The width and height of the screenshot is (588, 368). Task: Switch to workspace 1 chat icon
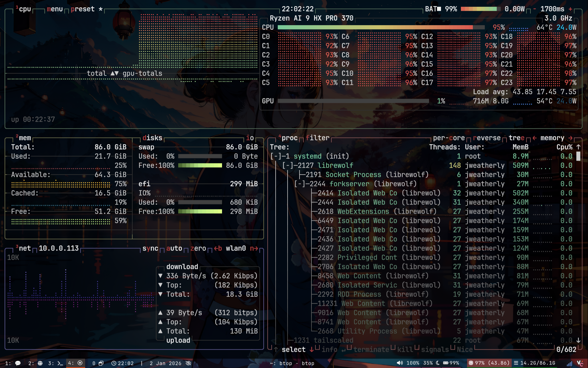pyautogui.click(x=18, y=363)
